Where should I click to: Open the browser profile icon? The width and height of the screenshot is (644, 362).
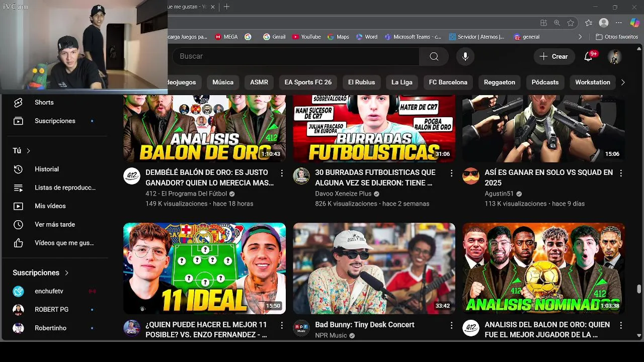604,23
